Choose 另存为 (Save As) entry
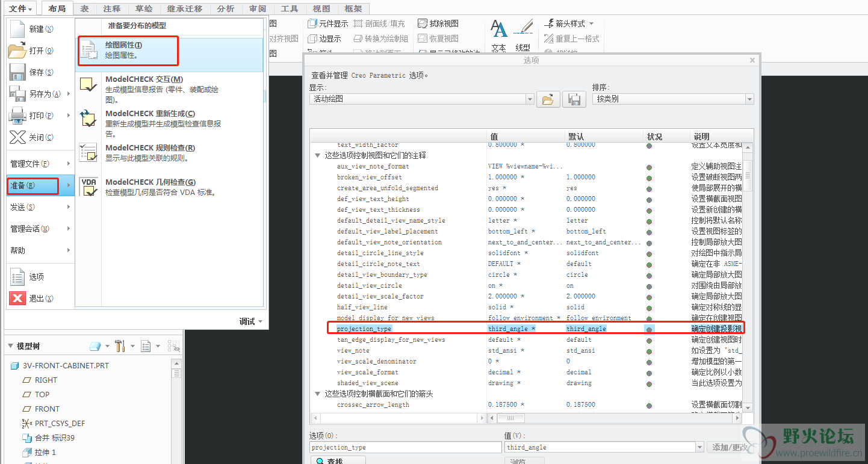Screen dimensions: 868x464 click(40, 94)
